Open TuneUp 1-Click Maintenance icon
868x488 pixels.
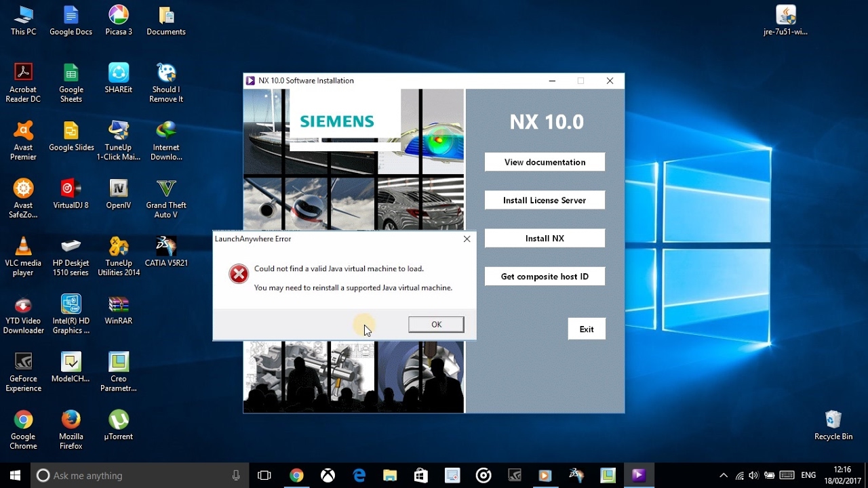[x=119, y=141]
